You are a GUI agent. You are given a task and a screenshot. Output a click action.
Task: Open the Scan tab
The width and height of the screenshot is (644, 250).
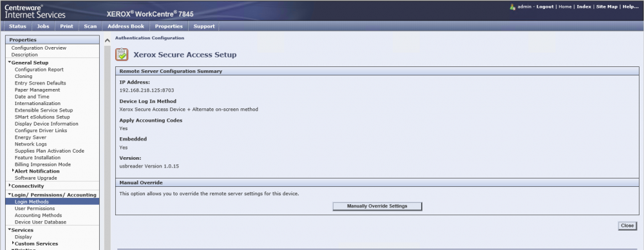(90, 26)
